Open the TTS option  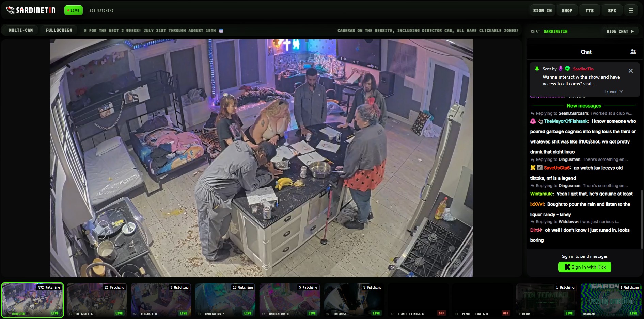[590, 11]
